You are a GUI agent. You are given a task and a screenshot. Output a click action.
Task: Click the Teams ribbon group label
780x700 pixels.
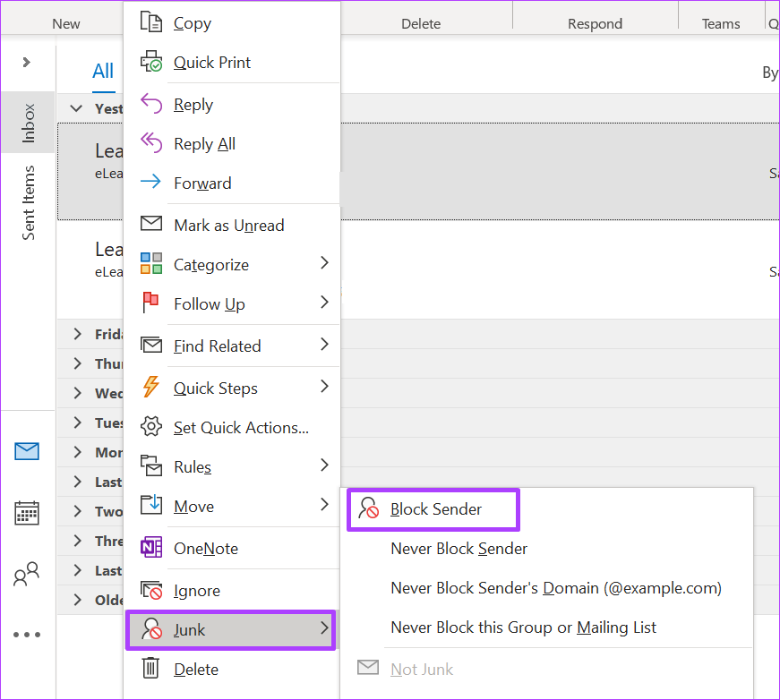(x=721, y=24)
